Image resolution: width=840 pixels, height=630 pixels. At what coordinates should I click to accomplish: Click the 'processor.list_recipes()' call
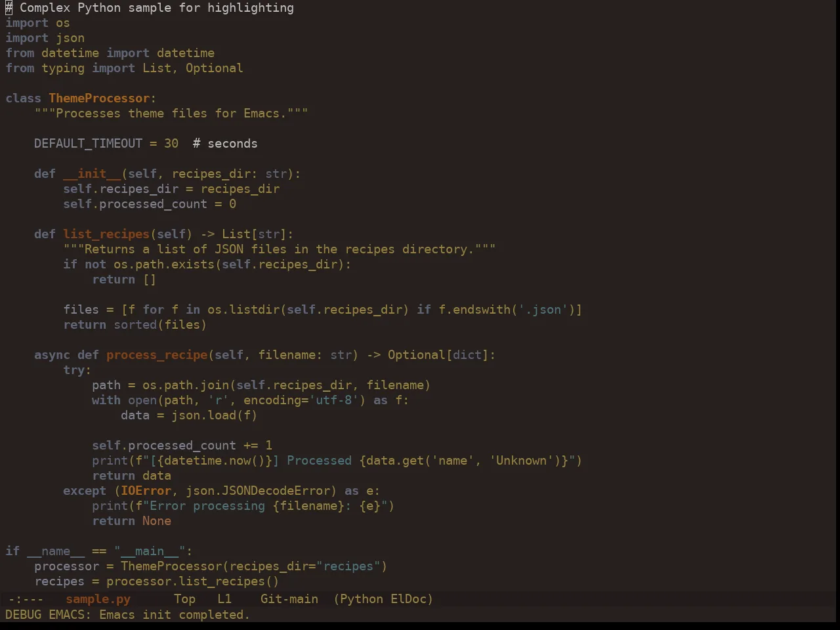pos(193,581)
